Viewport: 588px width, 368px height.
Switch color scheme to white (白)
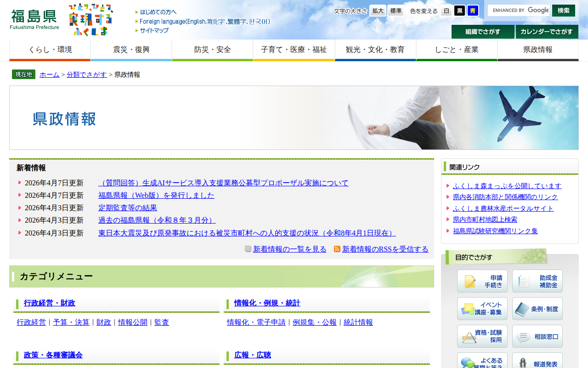(447, 11)
